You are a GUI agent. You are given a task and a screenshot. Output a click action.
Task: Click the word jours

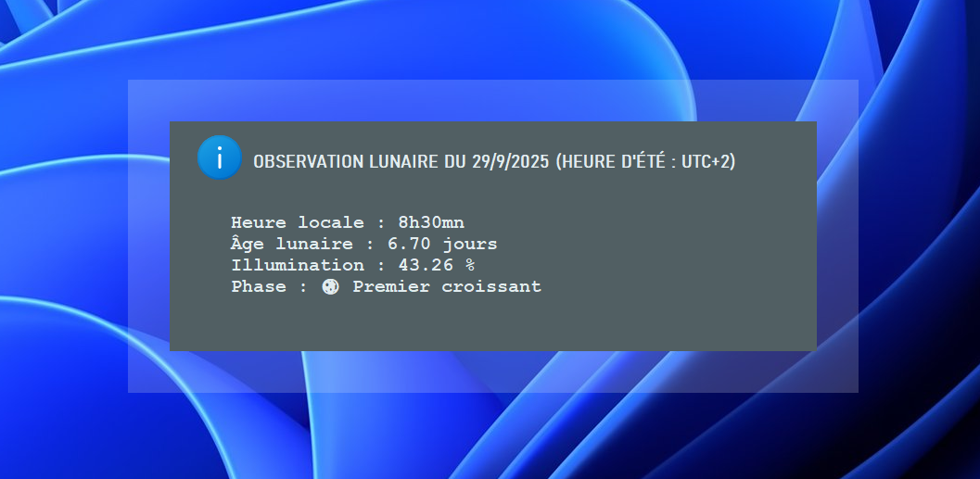tap(470, 244)
